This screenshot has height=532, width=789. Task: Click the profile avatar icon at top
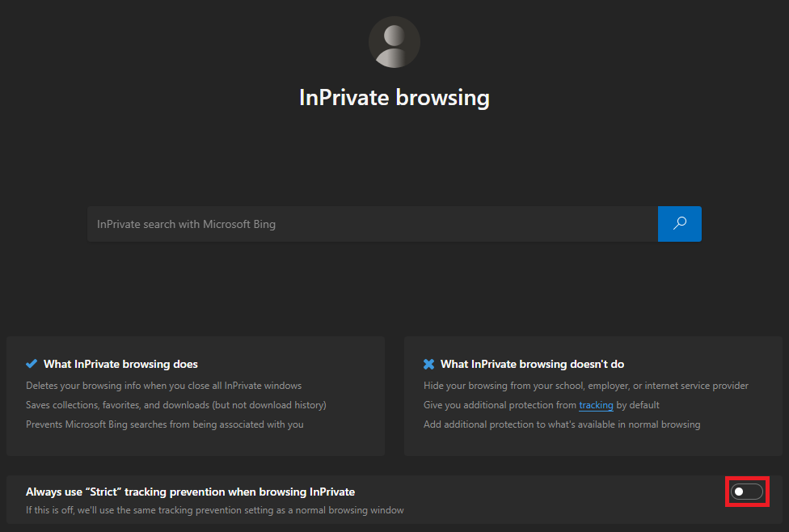click(394, 42)
